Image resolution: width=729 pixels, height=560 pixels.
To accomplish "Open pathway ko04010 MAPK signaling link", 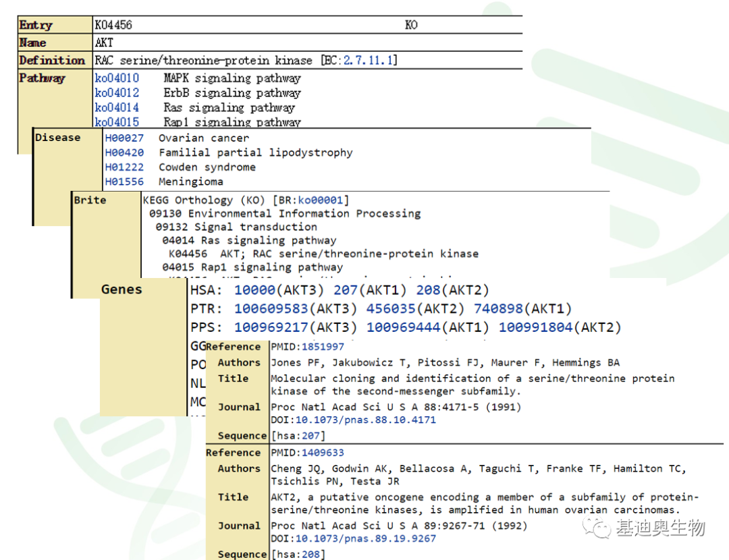I will [x=117, y=78].
